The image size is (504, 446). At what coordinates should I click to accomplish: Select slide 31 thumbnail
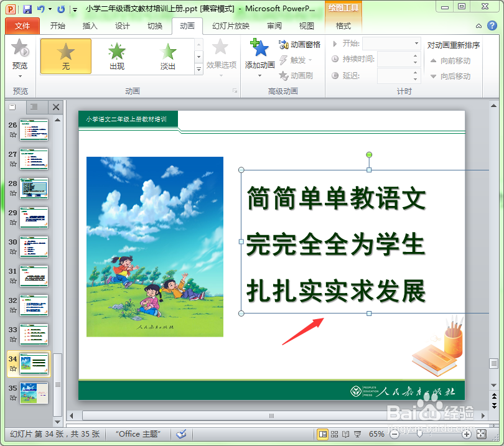click(34, 276)
